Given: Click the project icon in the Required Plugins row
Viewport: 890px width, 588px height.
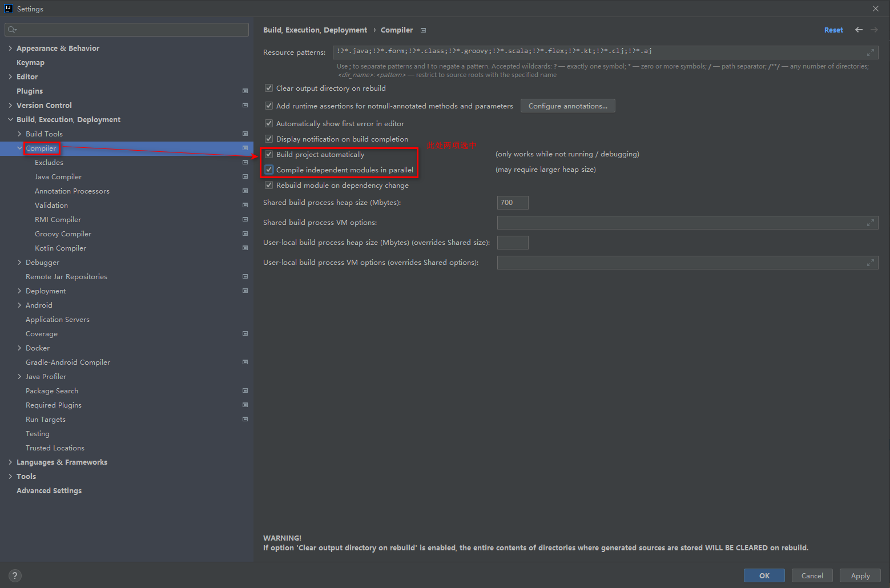Looking at the screenshot, I should pos(245,405).
